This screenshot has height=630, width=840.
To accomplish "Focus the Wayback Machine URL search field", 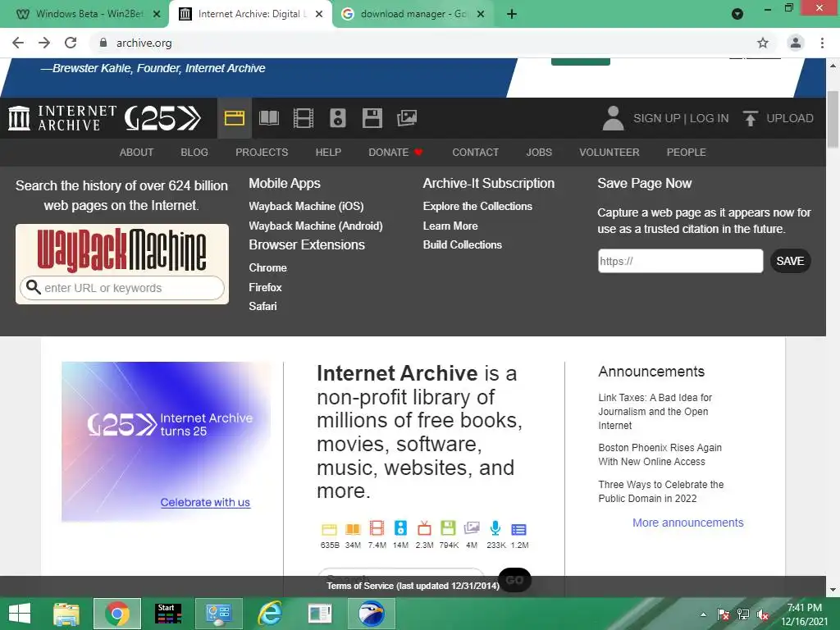I will (122, 288).
